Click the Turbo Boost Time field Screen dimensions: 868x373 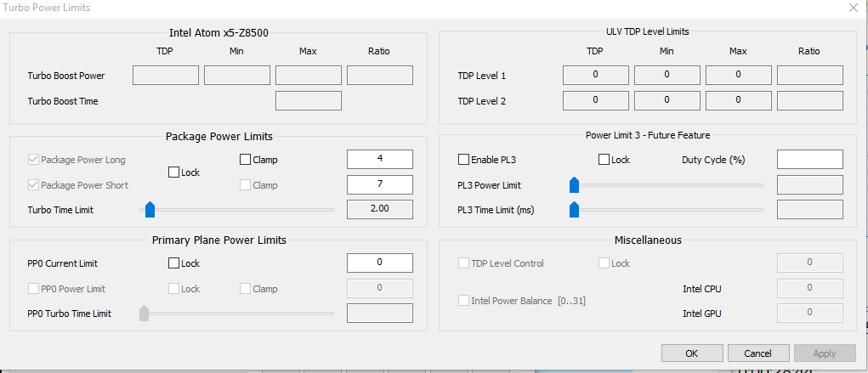point(309,101)
